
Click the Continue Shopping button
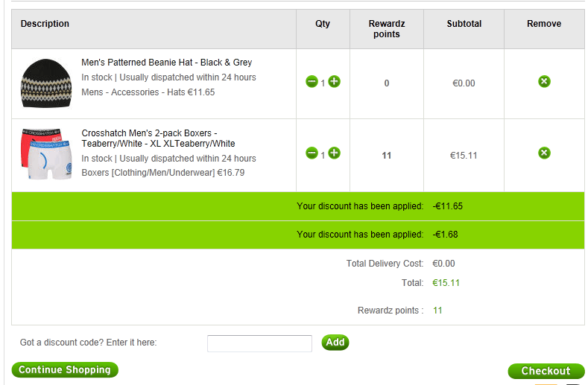(65, 369)
